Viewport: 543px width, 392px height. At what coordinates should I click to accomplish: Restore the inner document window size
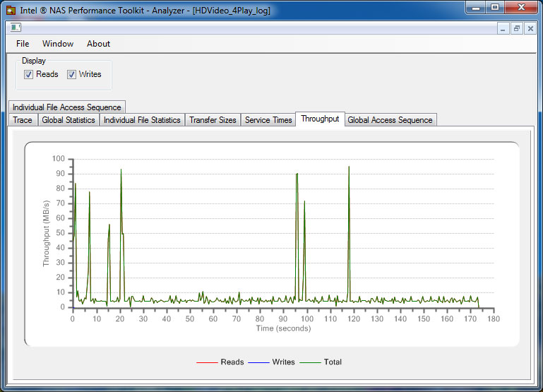(x=516, y=28)
